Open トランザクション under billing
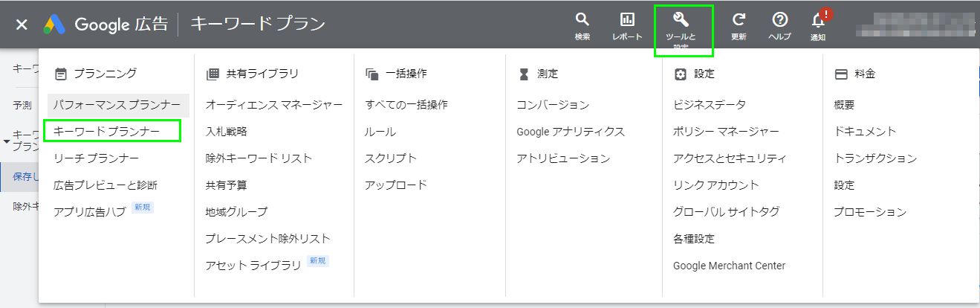The height and width of the screenshot is (308, 980). point(875,158)
